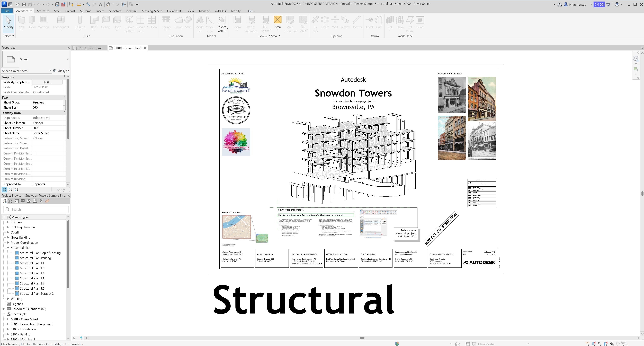Switch to the L1 - Architectural view tab
Screen dimensions: 644x346
click(x=90, y=48)
